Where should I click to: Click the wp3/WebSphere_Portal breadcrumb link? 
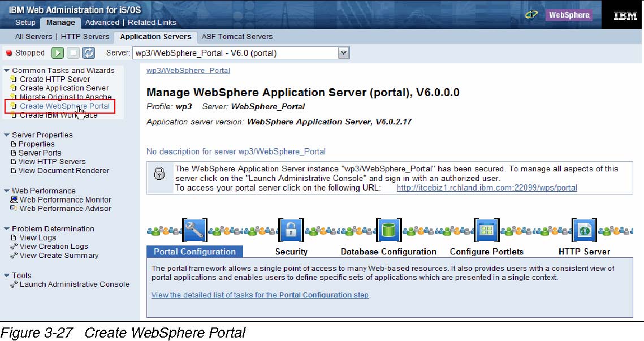(188, 71)
